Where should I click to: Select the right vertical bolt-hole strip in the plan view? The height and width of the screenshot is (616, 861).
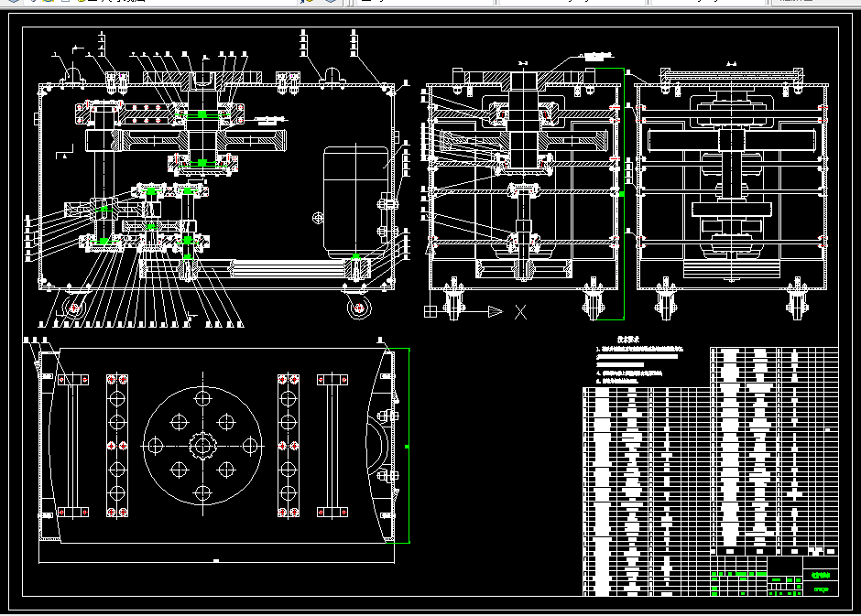pyautogui.click(x=289, y=446)
